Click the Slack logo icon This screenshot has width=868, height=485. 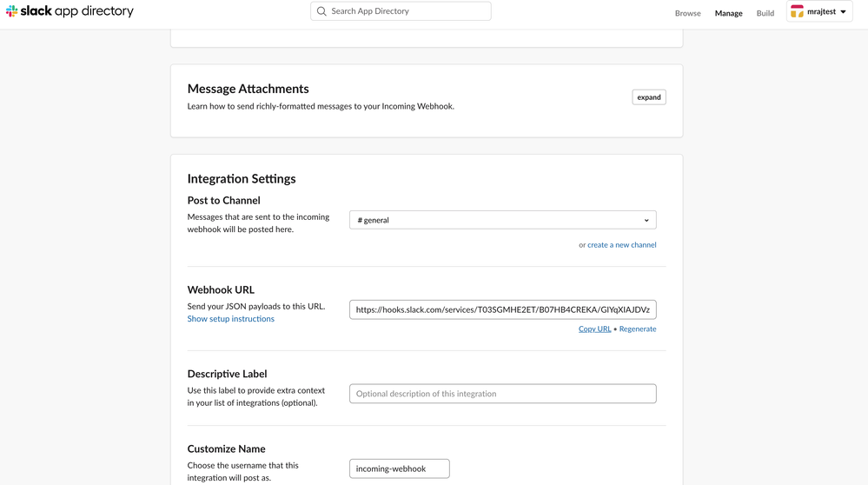[x=11, y=11]
